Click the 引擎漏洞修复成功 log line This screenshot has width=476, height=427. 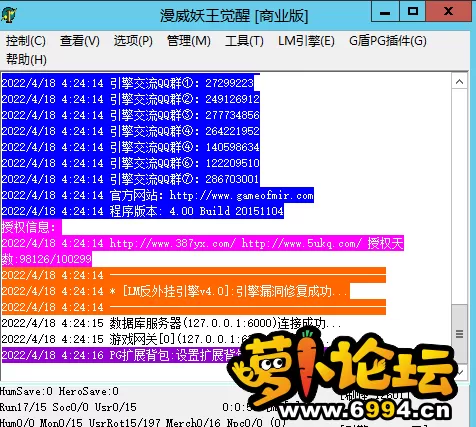pos(176,291)
